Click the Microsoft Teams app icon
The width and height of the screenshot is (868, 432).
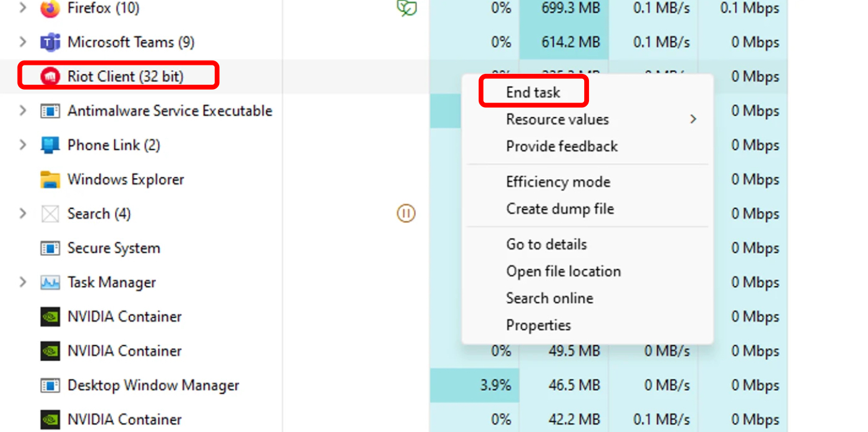(50, 42)
